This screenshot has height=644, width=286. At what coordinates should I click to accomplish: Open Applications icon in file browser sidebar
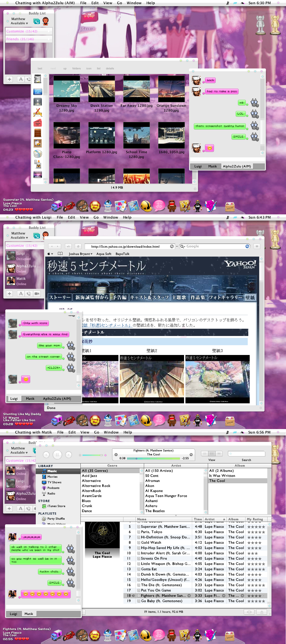pyautogui.click(x=38, y=112)
